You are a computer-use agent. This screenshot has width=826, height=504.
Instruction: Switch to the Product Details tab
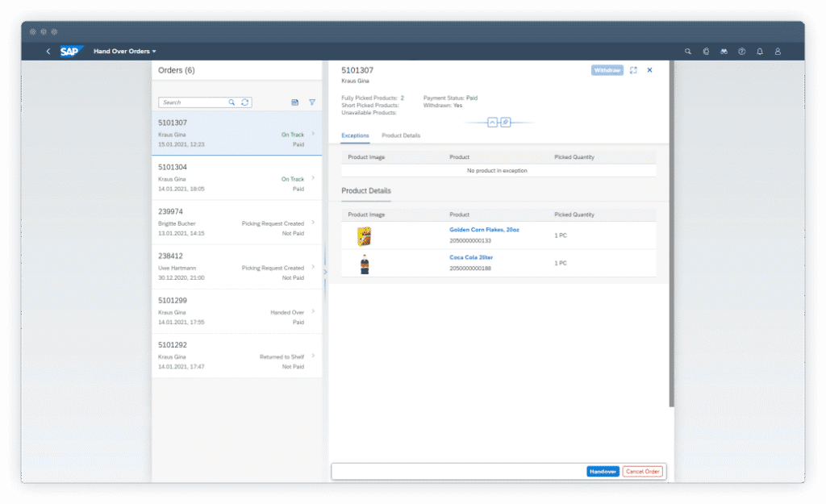point(401,135)
